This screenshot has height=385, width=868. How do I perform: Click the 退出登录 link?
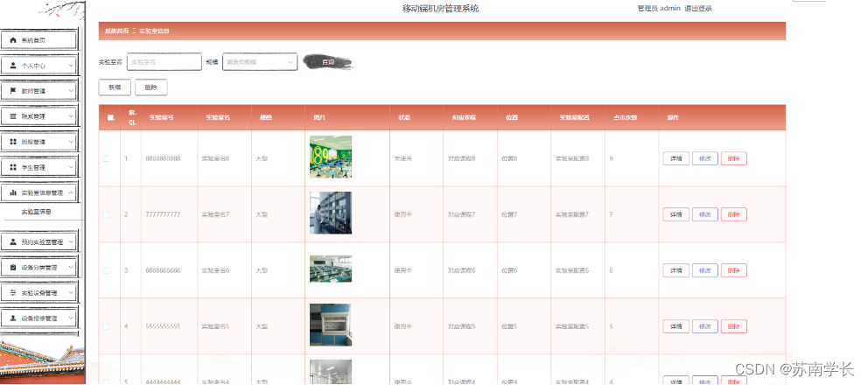[x=698, y=8]
